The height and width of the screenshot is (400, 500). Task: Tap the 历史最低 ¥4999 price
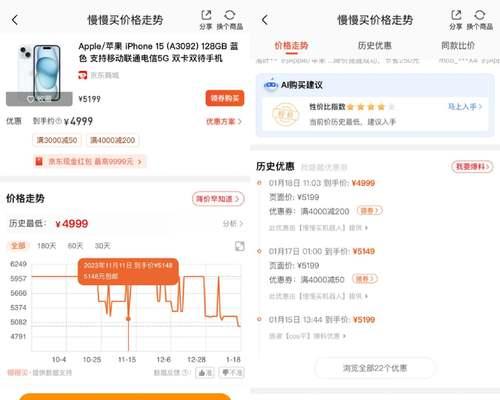pyautogui.click(x=72, y=224)
